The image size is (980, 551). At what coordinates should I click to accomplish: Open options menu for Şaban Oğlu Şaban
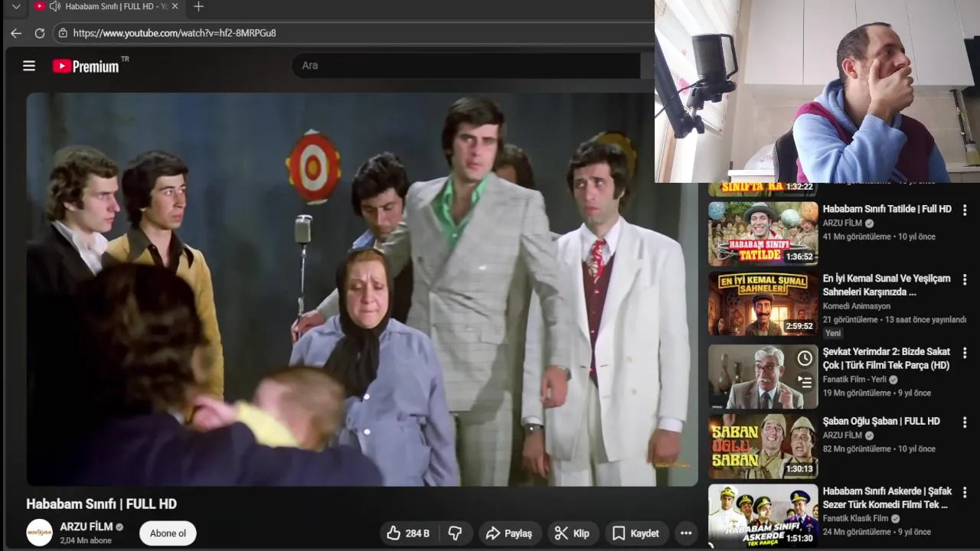coord(965,422)
